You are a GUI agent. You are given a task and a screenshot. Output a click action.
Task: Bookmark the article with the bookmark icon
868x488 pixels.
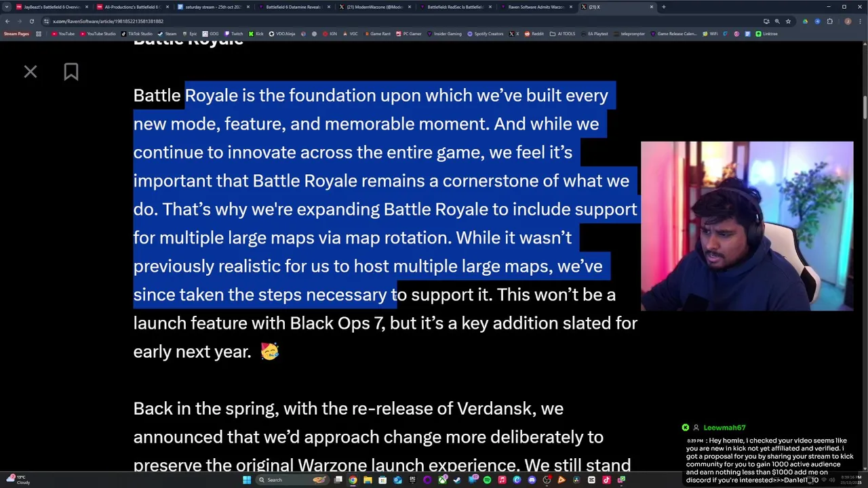71,72
